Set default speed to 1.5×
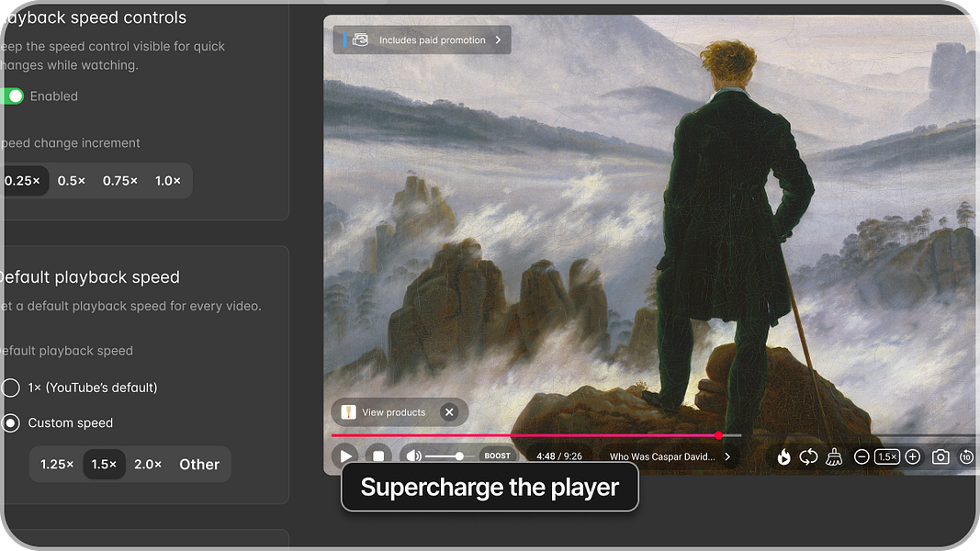 [x=104, y=464]
